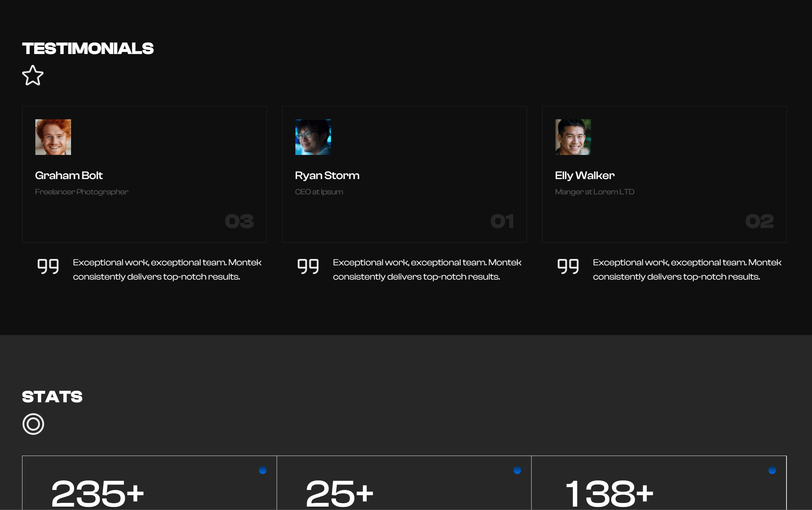
Task: Click the card number 01
Action: [502, 221]
